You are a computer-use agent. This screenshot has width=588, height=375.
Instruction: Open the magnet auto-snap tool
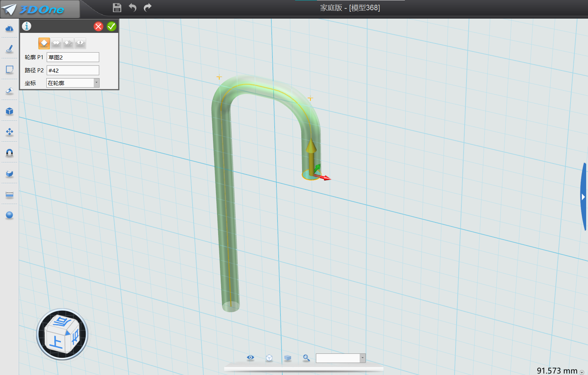(9, 153)
